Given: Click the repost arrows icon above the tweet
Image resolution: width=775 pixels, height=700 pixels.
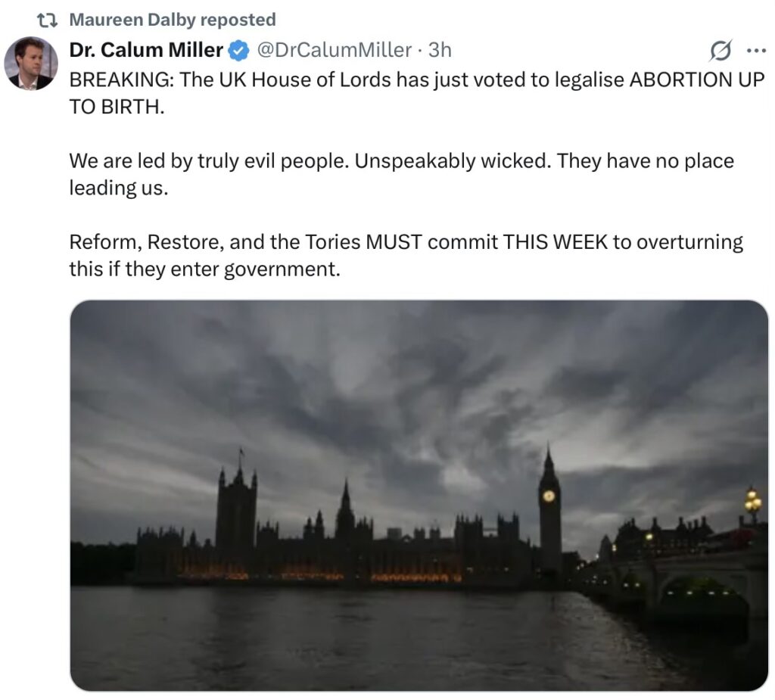Looking at the screenshot, I should pos(47,20).
